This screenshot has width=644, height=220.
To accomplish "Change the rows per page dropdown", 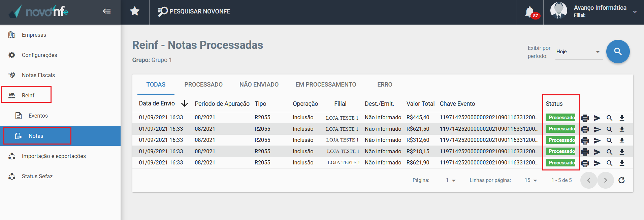I will 530,180.
